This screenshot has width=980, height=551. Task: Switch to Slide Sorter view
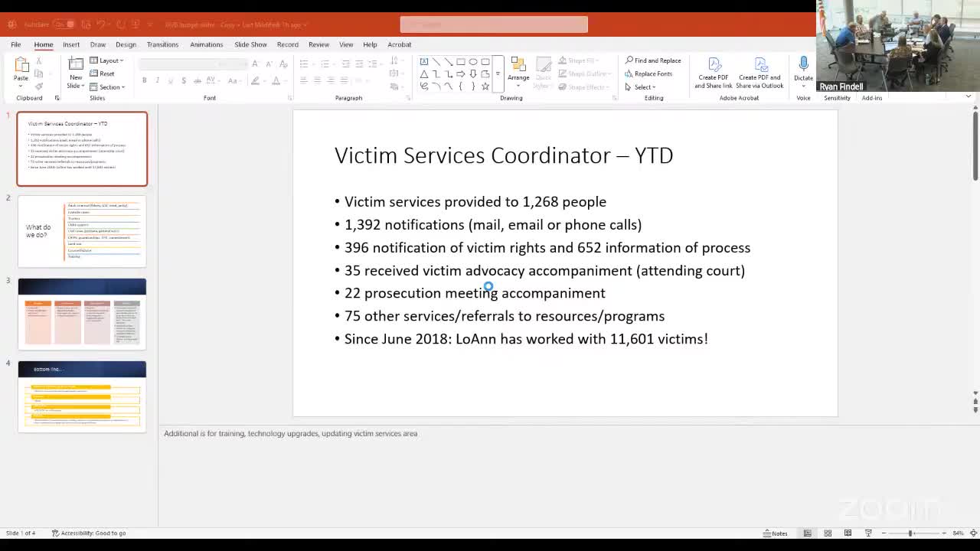coord(828,533)
